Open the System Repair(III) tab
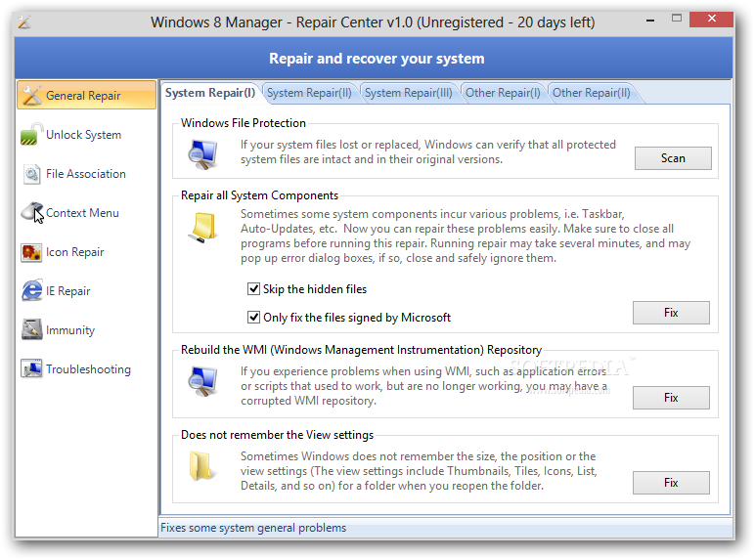 tap(409, 93)
